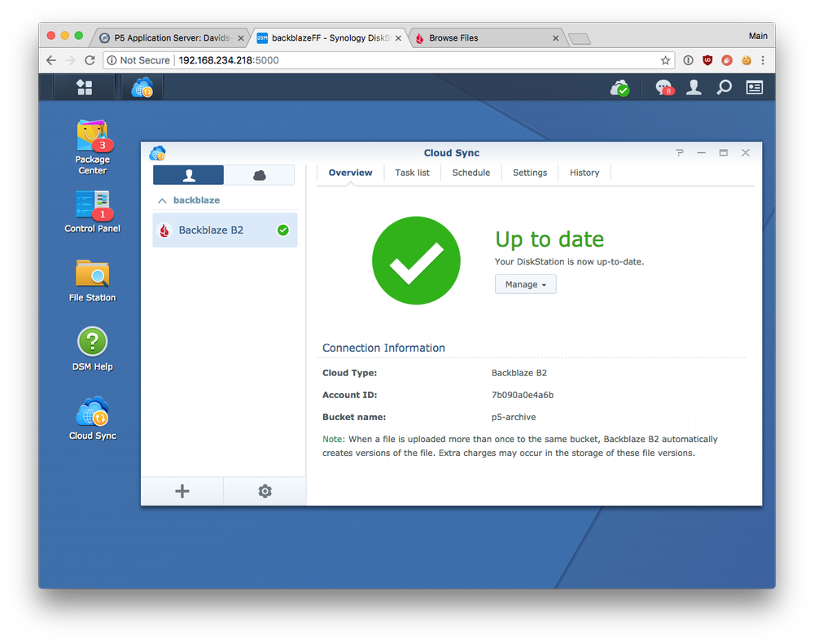Click the Backblaze flame icon in list
814x644 pixels.
point(164,230)
